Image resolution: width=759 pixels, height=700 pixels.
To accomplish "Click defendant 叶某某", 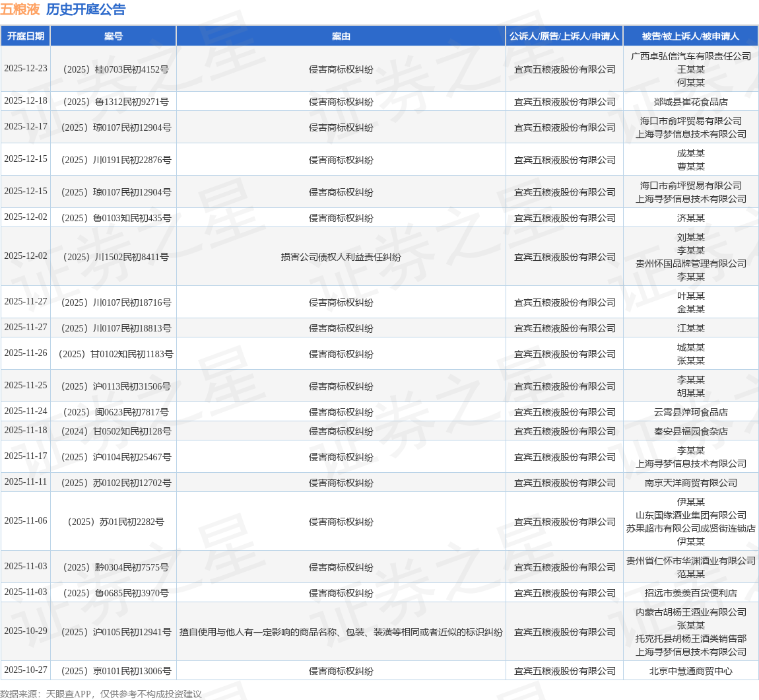I will (x=691, y=296).
